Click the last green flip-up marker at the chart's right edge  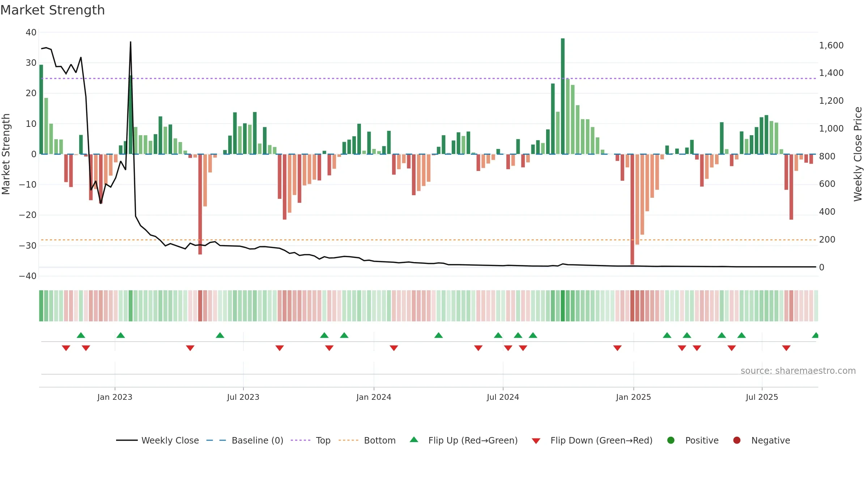(x=815, y=335)
